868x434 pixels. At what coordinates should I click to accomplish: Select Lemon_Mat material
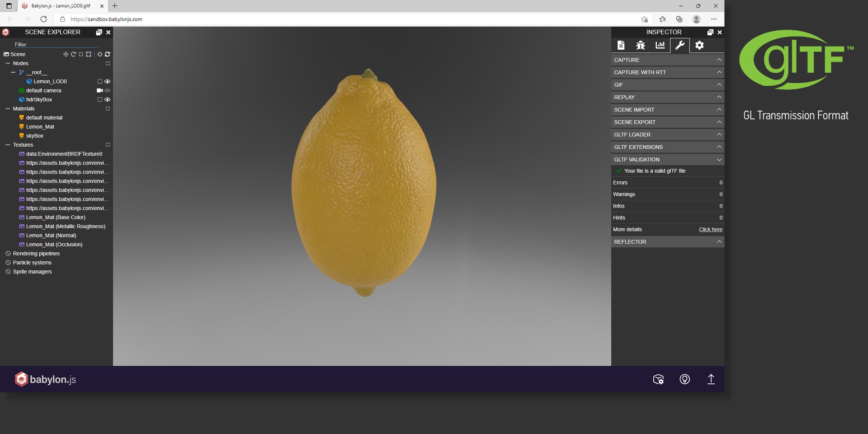pos(40,127)
